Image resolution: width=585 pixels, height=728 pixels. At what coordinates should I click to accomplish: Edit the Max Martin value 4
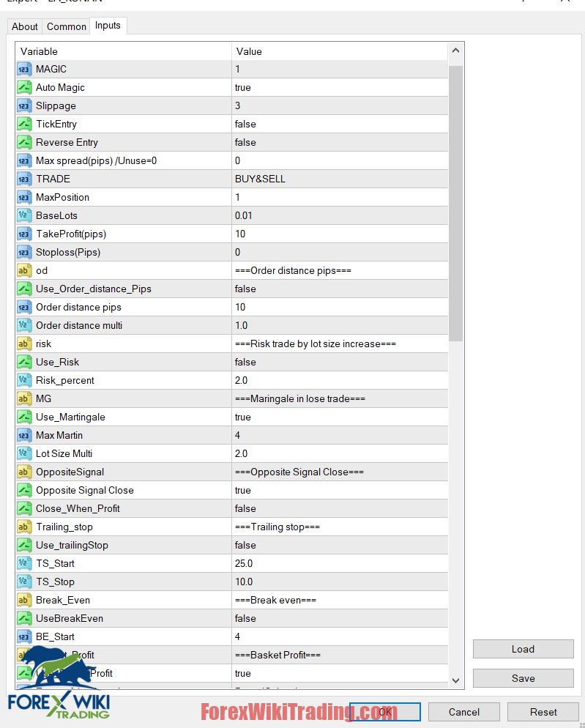click(x=340, y=436)
